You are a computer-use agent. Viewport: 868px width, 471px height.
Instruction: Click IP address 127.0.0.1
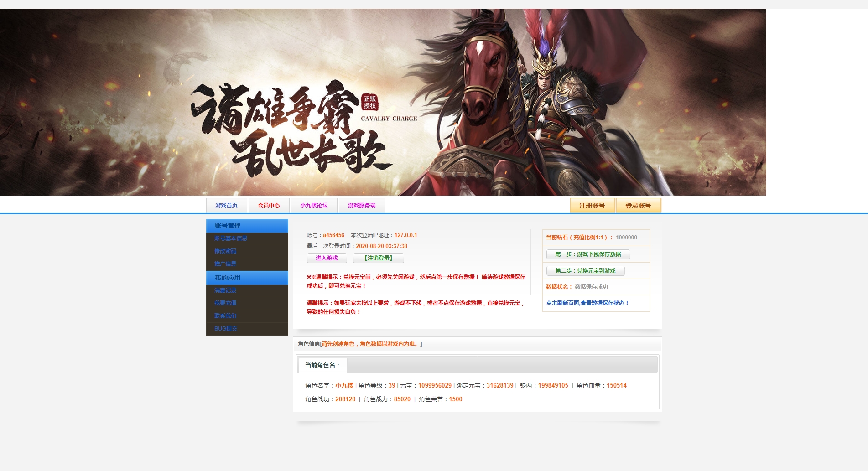point(406,235)
